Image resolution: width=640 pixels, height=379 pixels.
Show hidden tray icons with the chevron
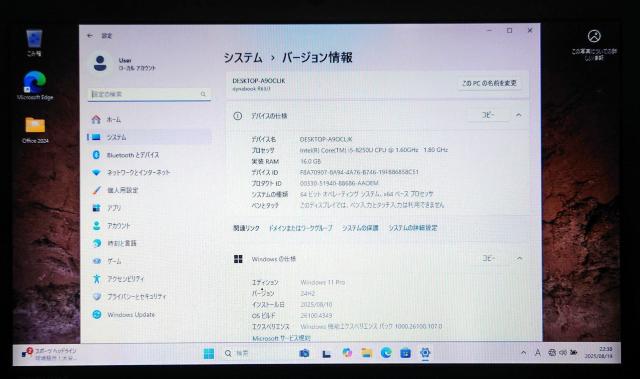click(x=523, y=353)
